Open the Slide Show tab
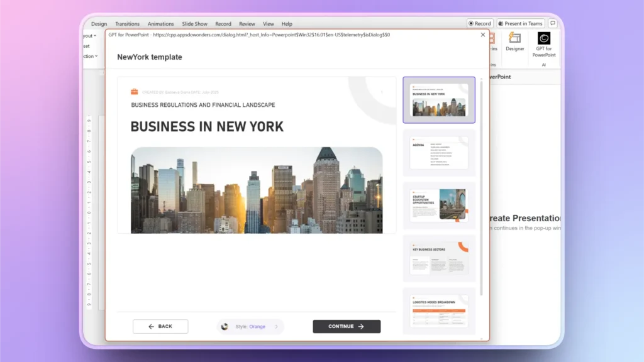Viewport: 644px width, 362px height. click(x=195, y=24)
